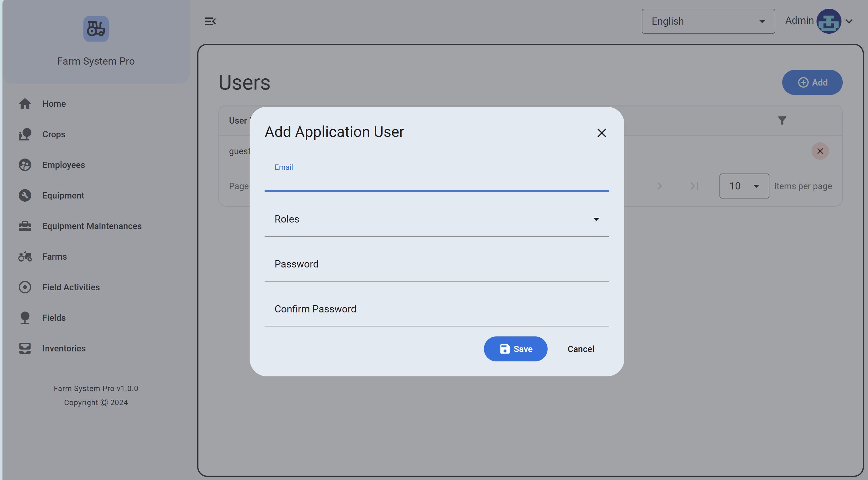Click the red delete user icon

pyautogui.click(x=820, y=151)
